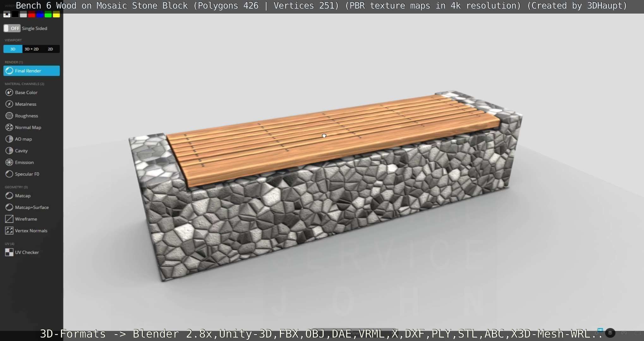This screenshot has height=341, width=644.
Task: Toggle the HD texture quality badge
Action: coord(600,330)
